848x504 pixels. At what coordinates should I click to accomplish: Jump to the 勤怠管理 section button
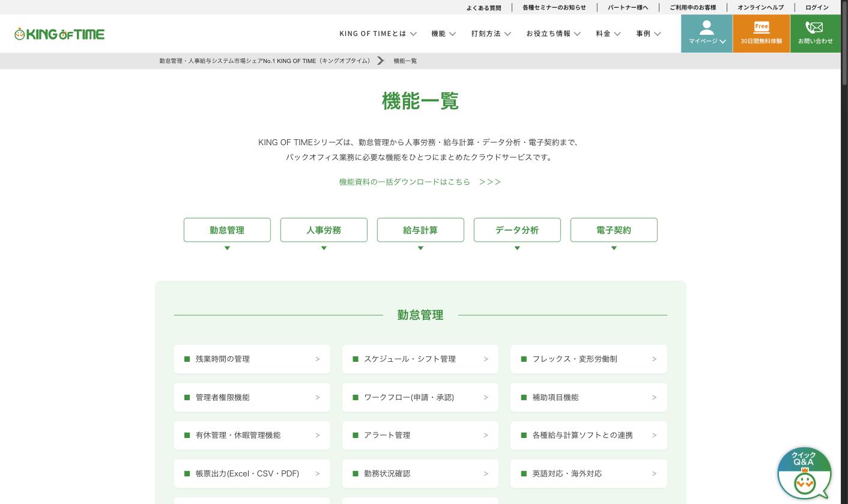(x=227, y=230)
